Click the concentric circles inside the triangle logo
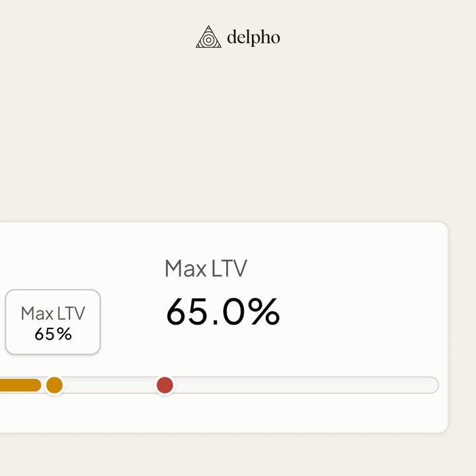The image size is (476, 476). point(208,40)
